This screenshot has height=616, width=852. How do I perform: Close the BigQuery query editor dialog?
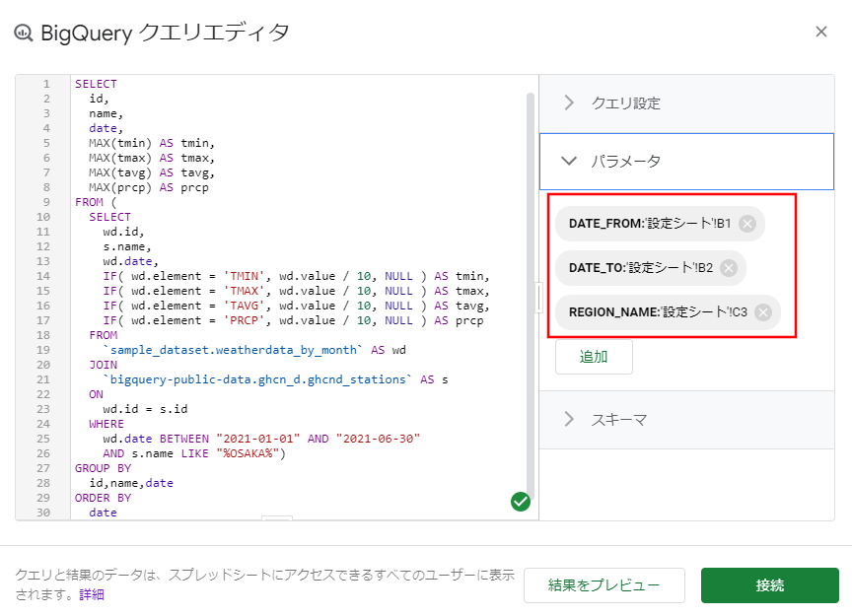[x=821, y=32]
